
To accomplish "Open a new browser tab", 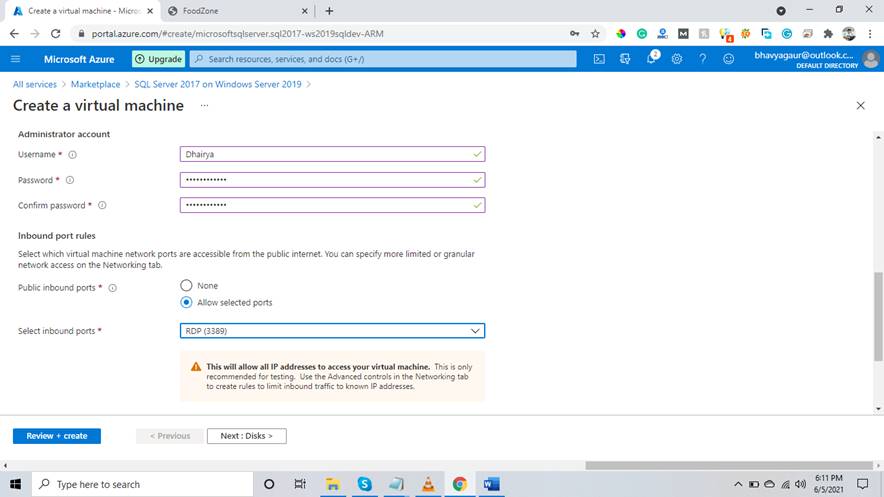I will (x=329, y=11).
